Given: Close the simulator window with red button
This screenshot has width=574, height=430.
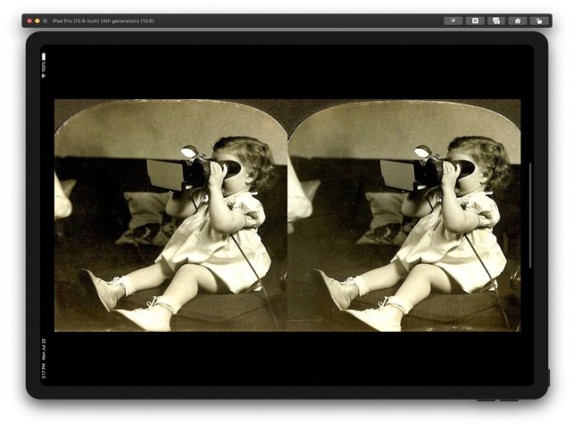Looking at the screenshot, I should (x=30, y=21).
